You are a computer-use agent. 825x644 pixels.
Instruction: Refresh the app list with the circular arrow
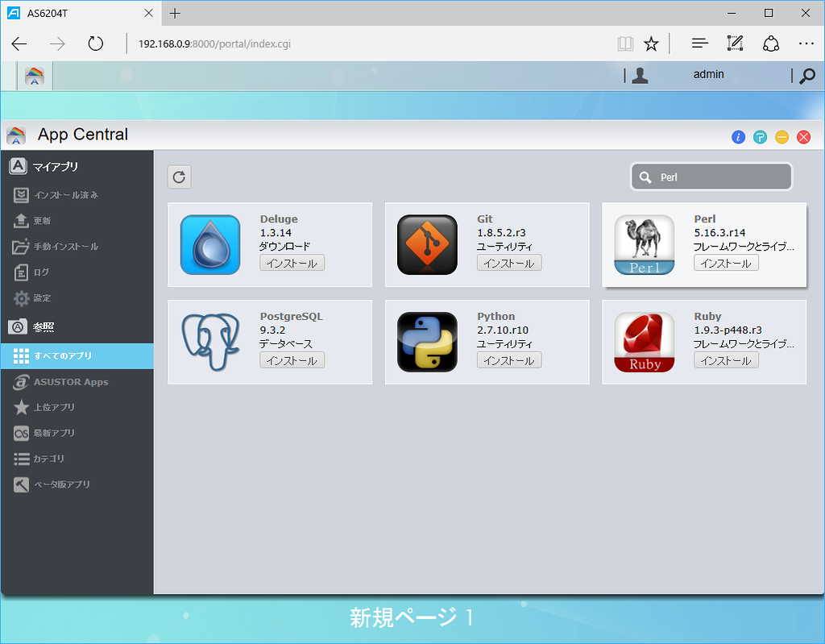pyautogui.click(x=179, y=177)
